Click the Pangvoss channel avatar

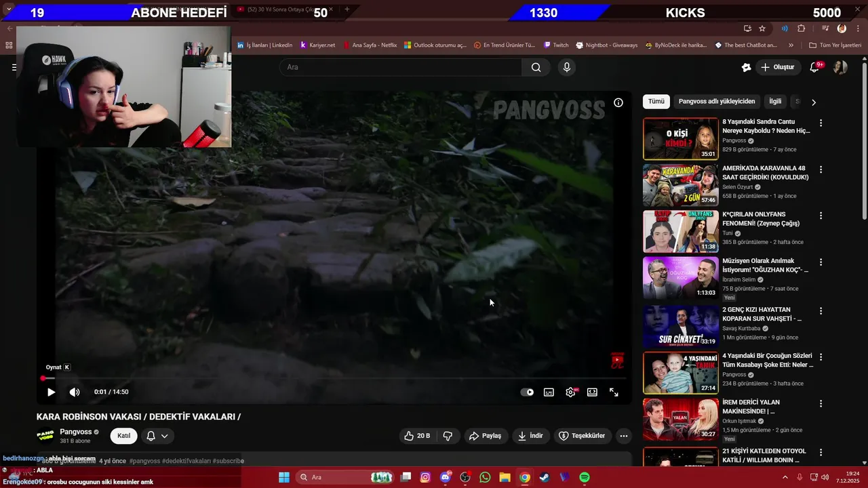pyautogui.click(x=45, y=436)
